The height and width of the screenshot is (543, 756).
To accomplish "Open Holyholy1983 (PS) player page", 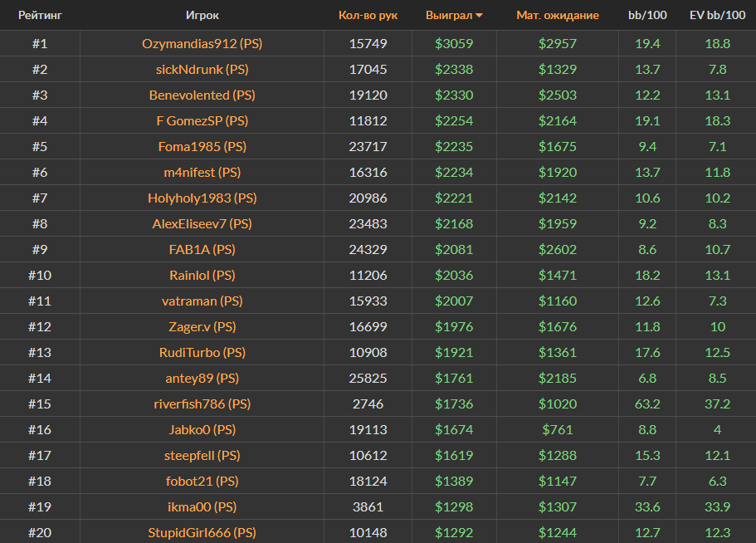I will (202, 198).
